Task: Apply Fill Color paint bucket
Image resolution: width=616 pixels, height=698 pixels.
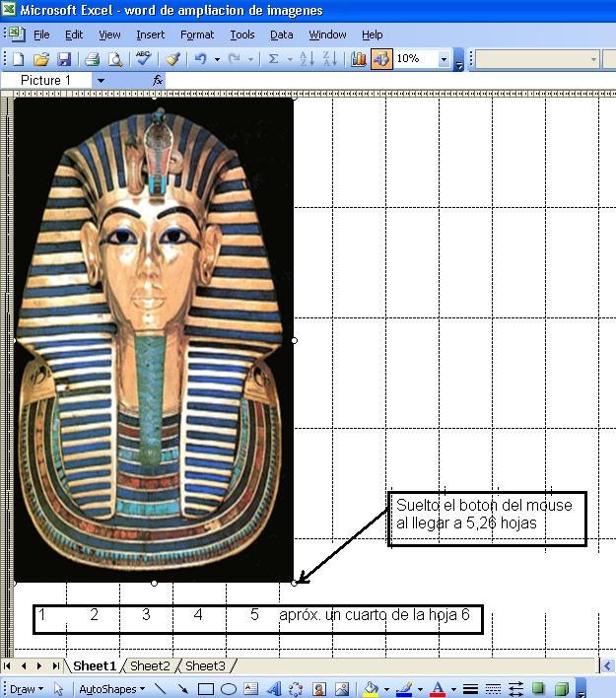Action: [x=371, y=689]
